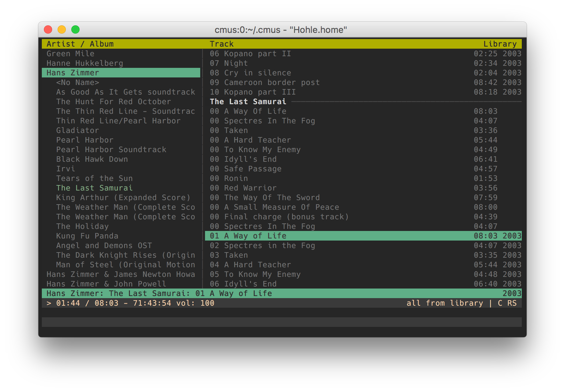Close the cmus terminal window

(48, 30)
